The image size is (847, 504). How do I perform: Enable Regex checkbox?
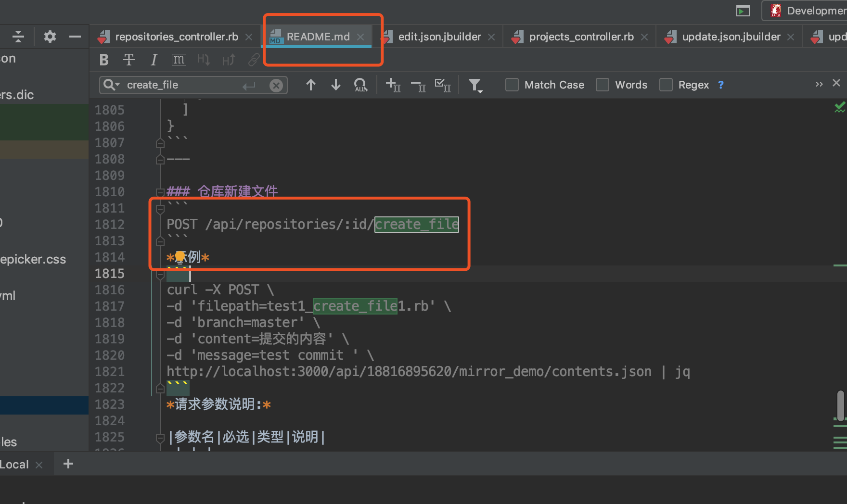tap(666, 85)
